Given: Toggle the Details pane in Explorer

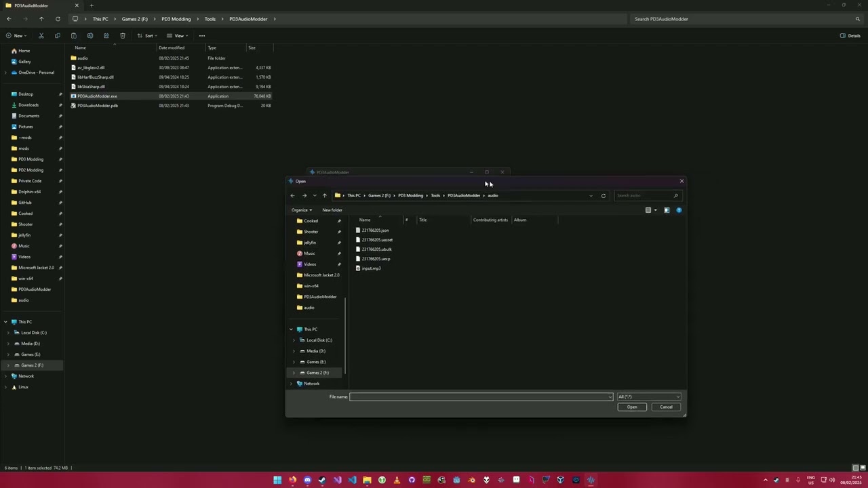Looking at the screenshot, I should (850, 36).
